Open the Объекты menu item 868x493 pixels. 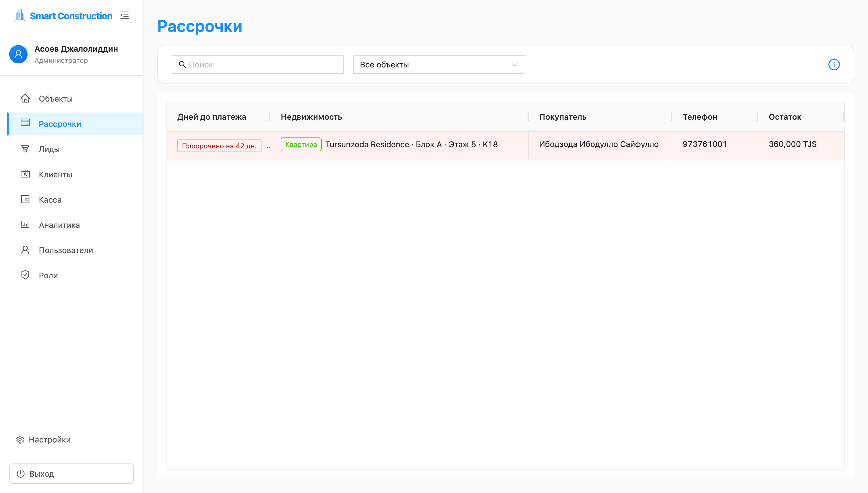tap(75, 98)
